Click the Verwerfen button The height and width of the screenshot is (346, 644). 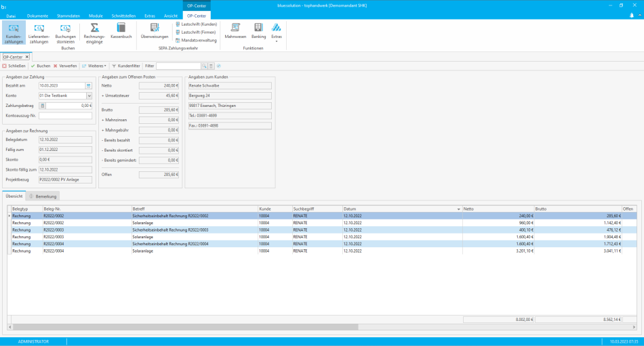coord(65,66)
